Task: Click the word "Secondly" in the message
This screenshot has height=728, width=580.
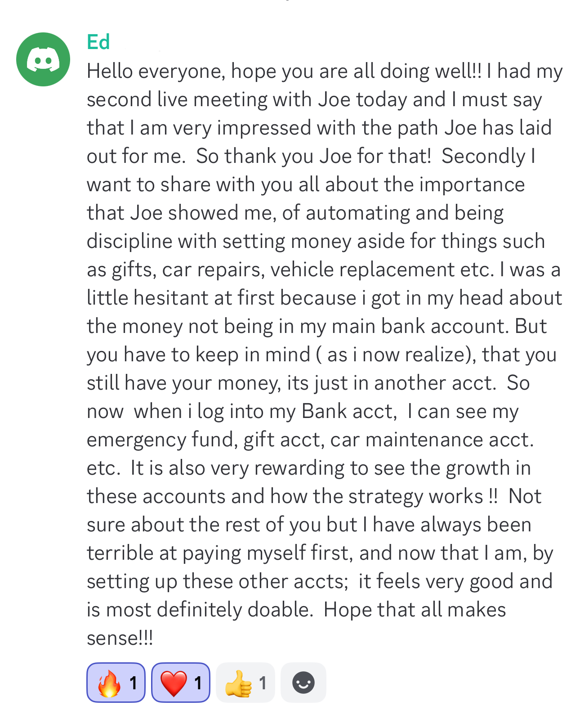Action: coord(483,156)
